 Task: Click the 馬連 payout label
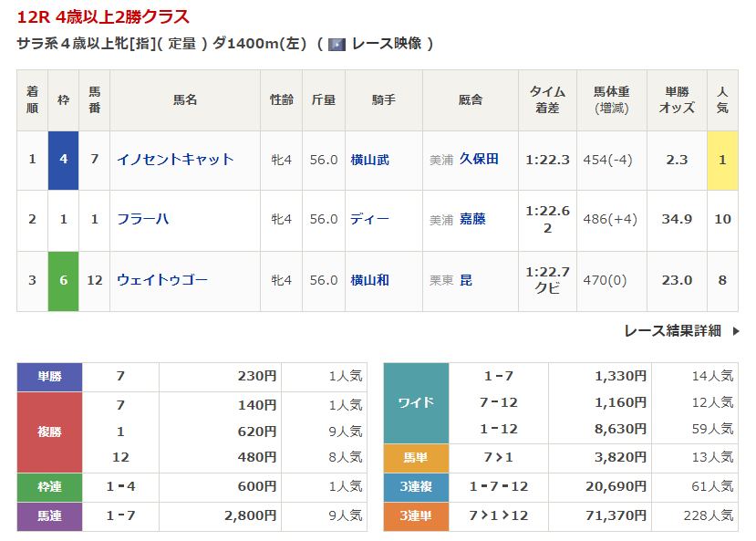tap(49, 516)
